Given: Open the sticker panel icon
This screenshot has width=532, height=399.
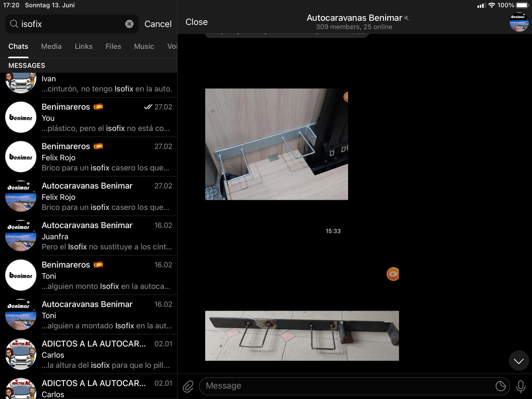Looking at the screenshot, I should 501,386.
